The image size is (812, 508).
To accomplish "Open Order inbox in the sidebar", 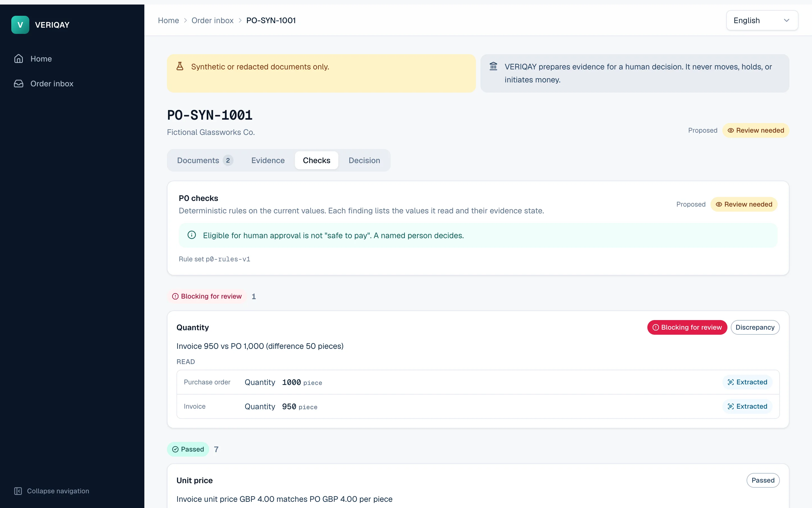I will point(72,84).
